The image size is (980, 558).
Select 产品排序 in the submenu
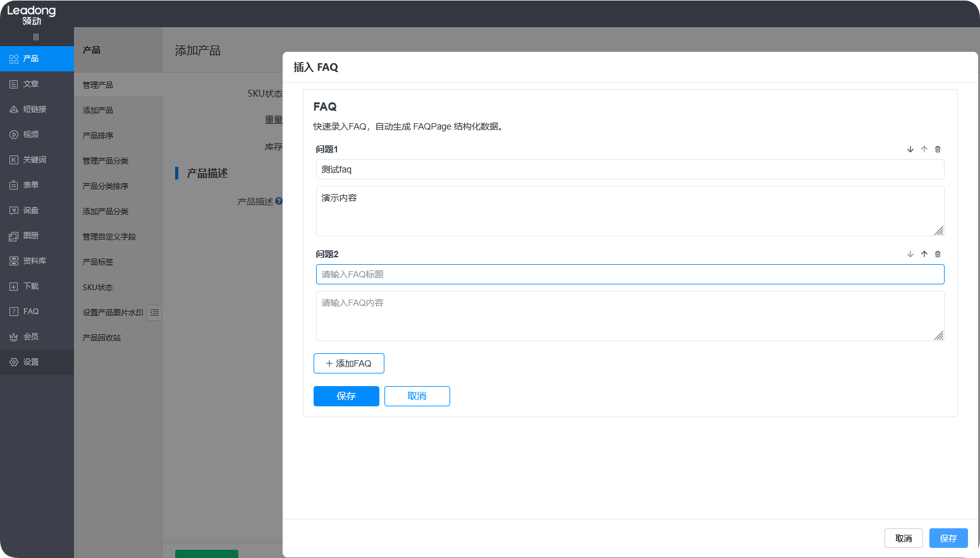click(118, 135)
